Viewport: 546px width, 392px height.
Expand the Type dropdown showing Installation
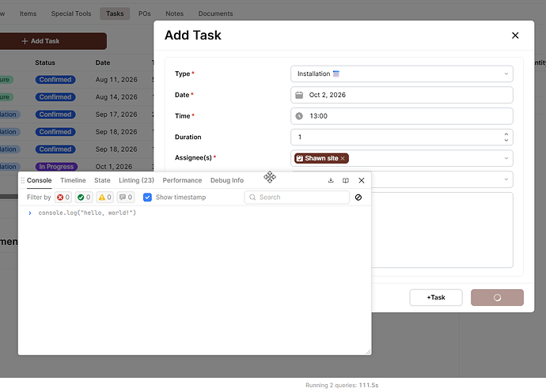pyautogui.click(x=401, y=73)
